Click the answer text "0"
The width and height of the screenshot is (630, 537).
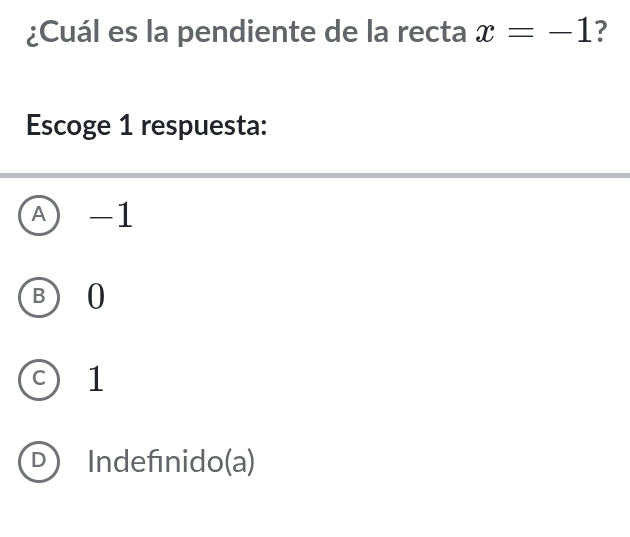point(95,297)
